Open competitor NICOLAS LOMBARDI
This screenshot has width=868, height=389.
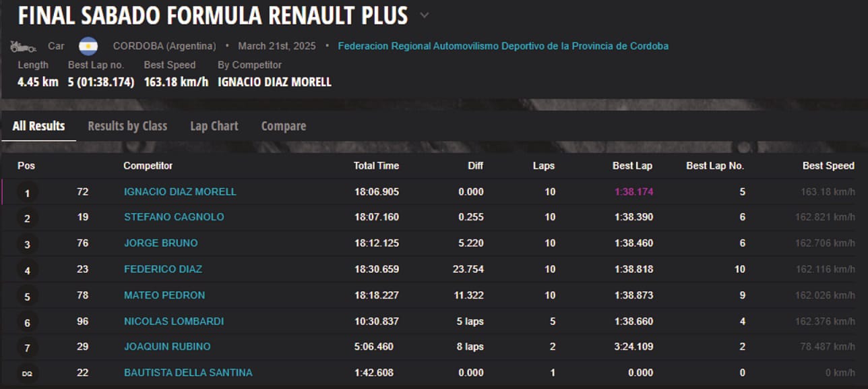(x=174, y=322)
